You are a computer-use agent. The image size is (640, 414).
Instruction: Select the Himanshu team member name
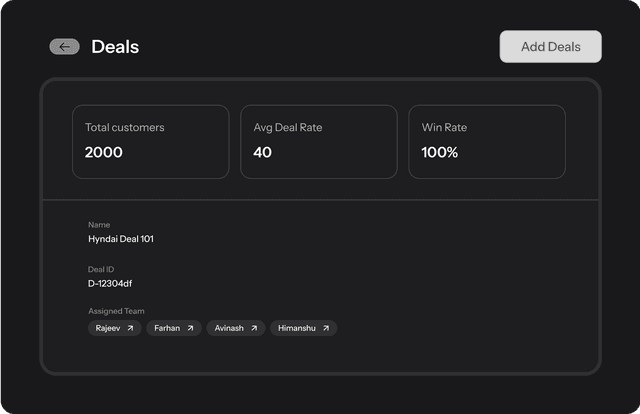[296, 328]
